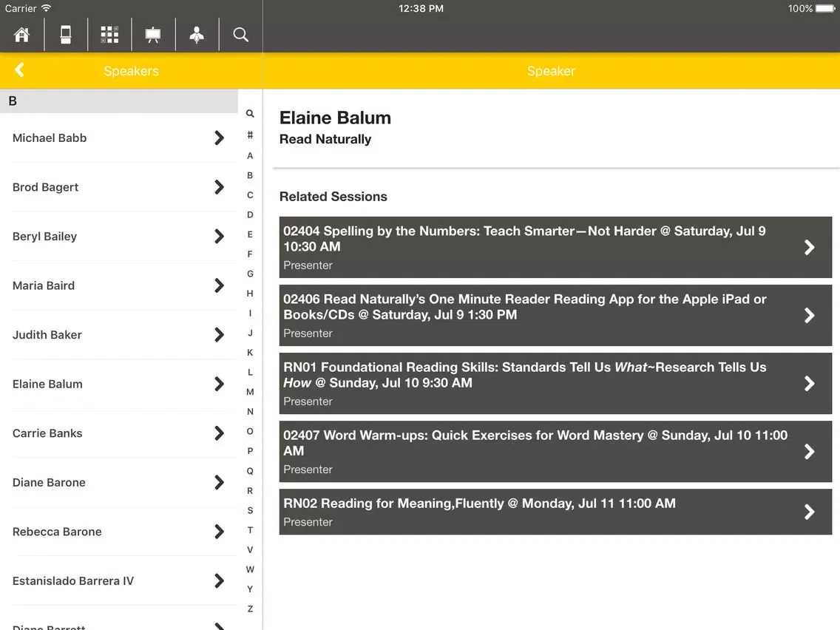Jump to # in the alphabet index
Image resolution: width=840 pixels, height=630 pixels.
pos(250,135)
